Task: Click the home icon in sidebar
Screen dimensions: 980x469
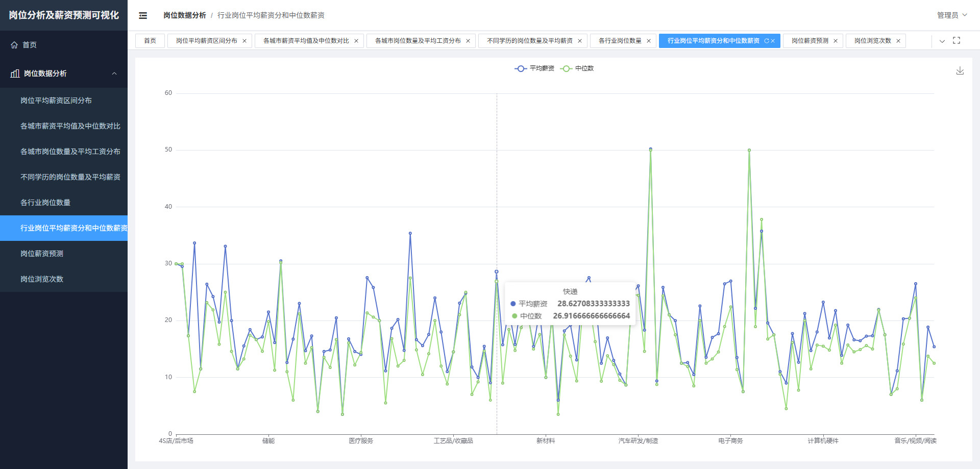Action: [14, 45]
